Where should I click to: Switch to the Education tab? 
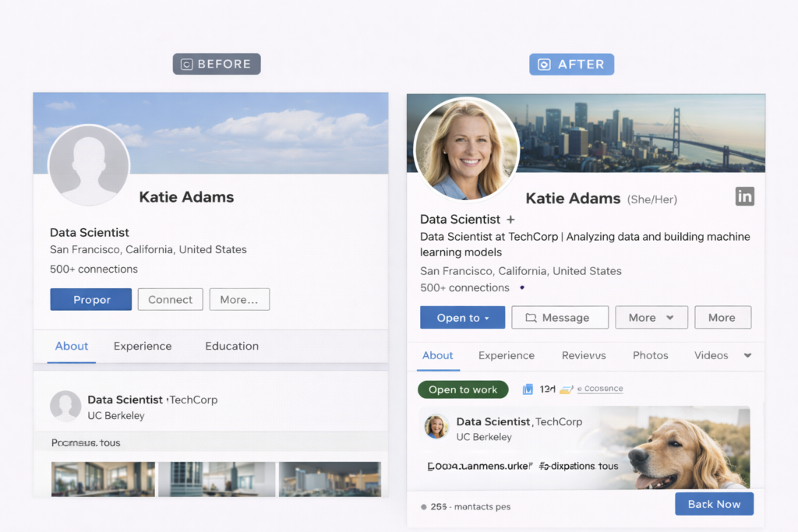point(231,346)
